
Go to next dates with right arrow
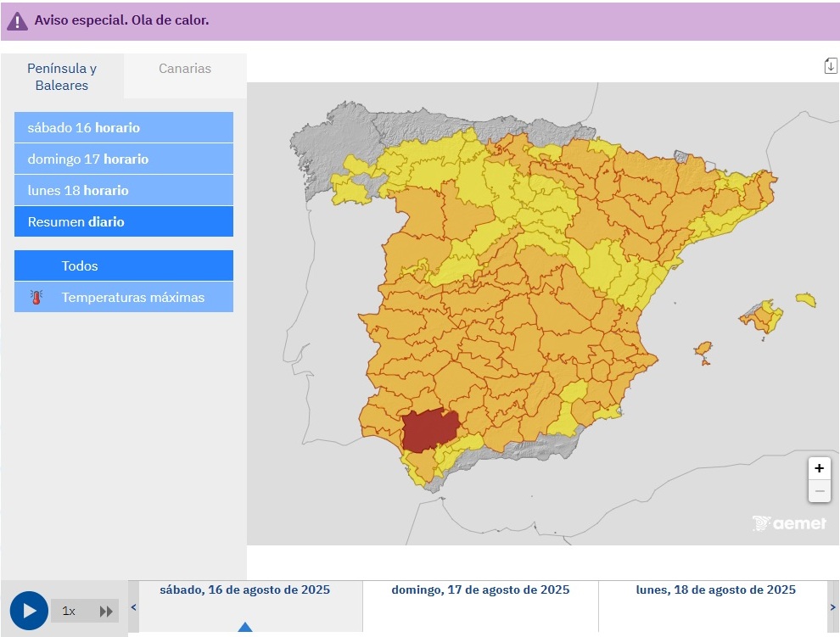click(x=833, y=607)
